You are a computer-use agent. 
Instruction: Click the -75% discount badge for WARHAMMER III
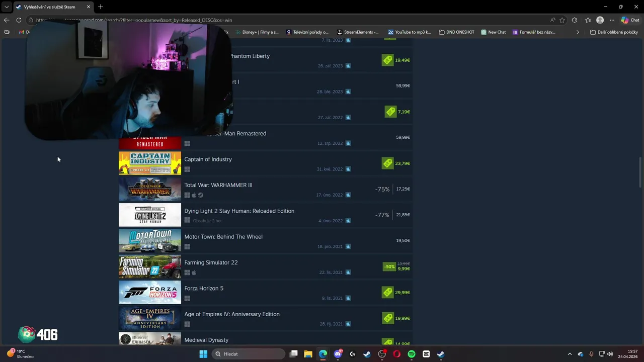382,190
